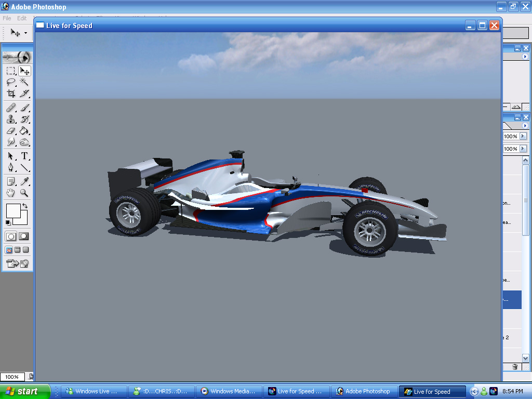Set foreground color swatch
532x399 pixels.
13,211
